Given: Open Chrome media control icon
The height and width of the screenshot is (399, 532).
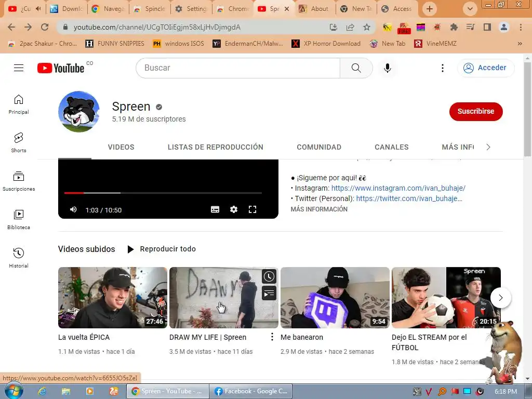Looking at the screenshot, I should tap(470, 27).
